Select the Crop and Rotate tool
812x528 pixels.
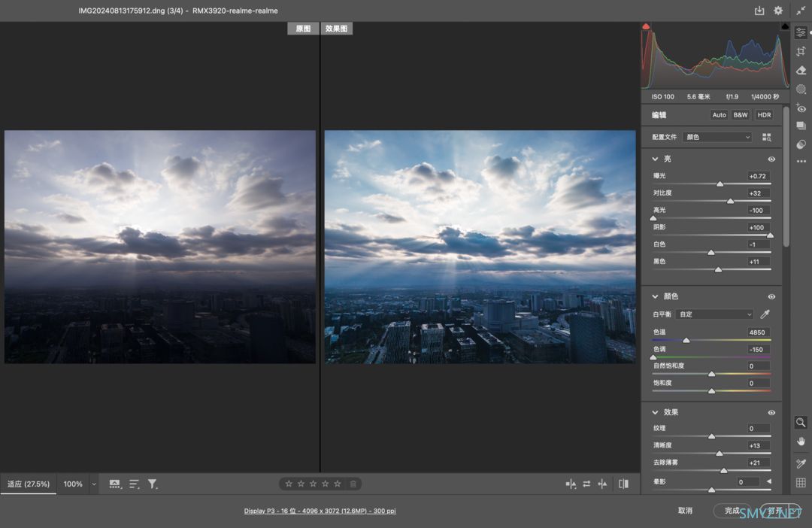tap(801, 51)
